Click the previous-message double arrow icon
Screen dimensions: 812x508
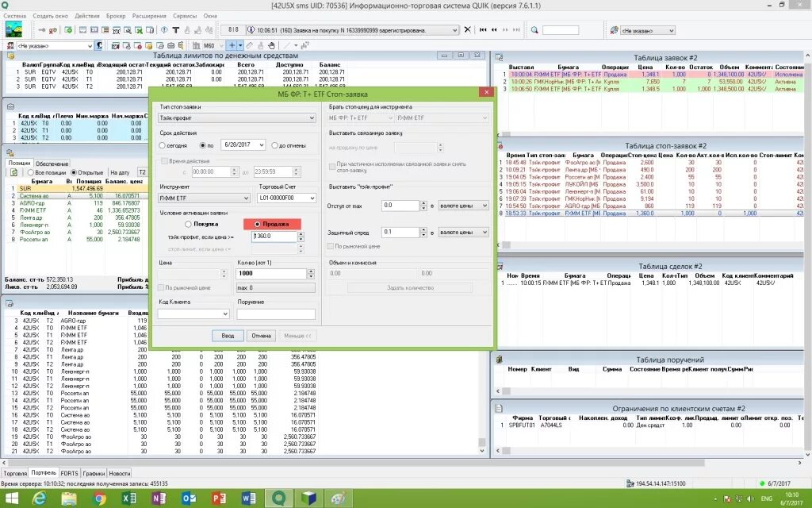point(494,30)
